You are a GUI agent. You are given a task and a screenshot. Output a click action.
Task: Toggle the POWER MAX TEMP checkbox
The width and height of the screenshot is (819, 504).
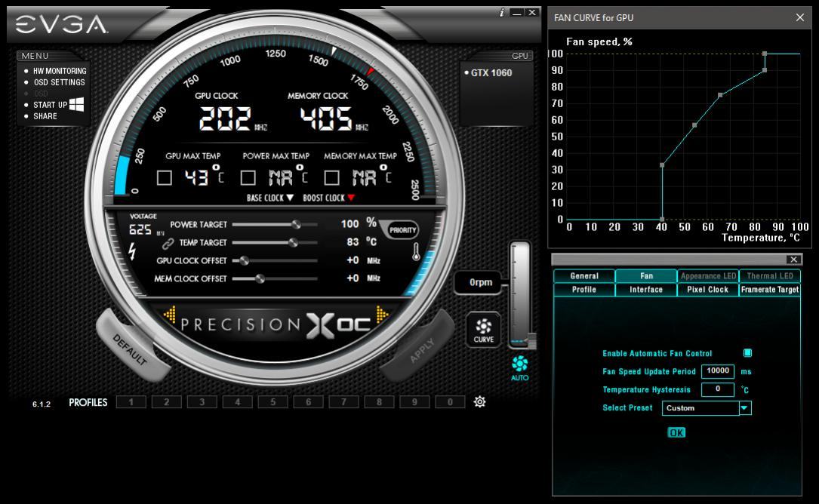(x=248, y=177)
